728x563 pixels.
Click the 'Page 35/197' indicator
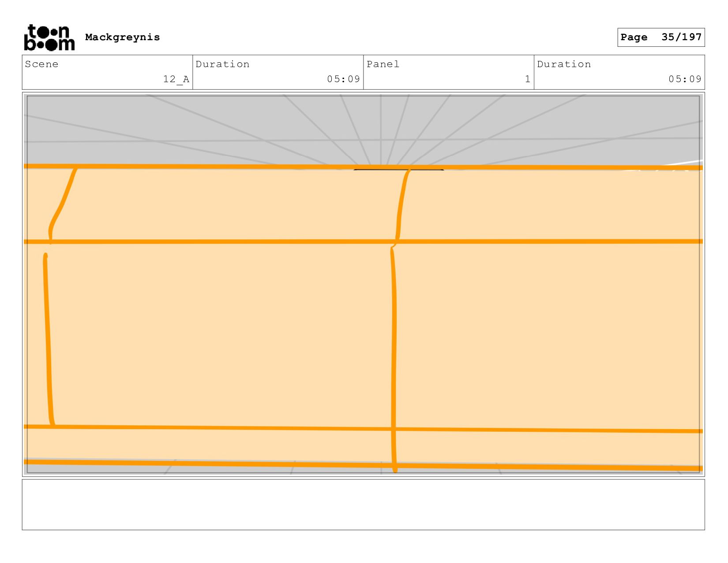click(661, 37)
